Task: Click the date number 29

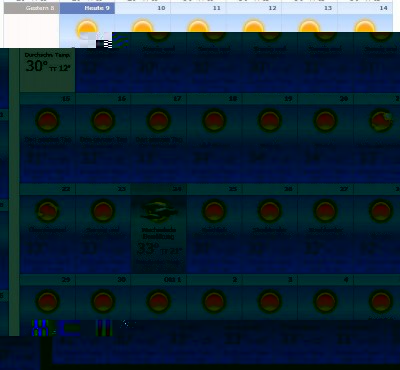Action: [x=66, y=280]
